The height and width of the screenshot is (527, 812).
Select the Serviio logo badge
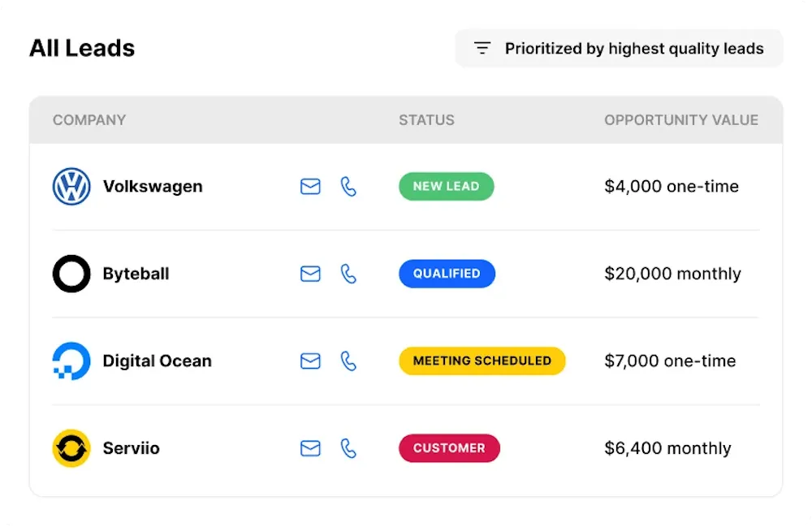tap(71, 447)
